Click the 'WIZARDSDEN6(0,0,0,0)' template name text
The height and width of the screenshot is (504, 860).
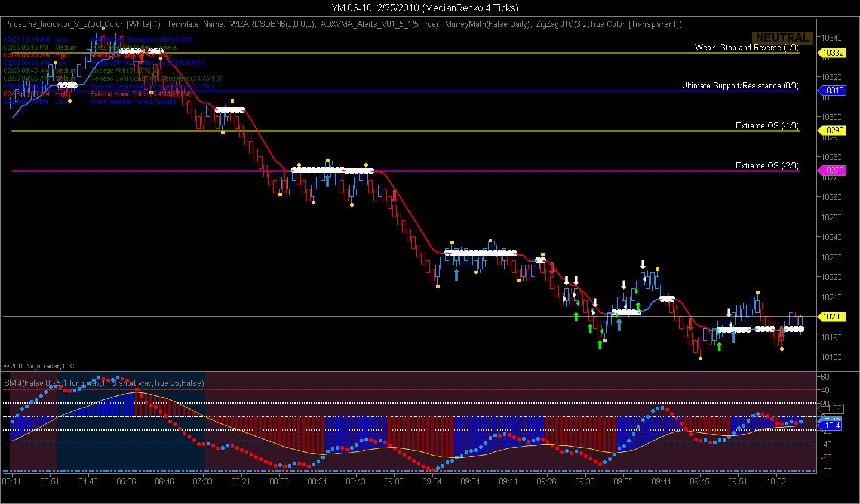(272, 24)
